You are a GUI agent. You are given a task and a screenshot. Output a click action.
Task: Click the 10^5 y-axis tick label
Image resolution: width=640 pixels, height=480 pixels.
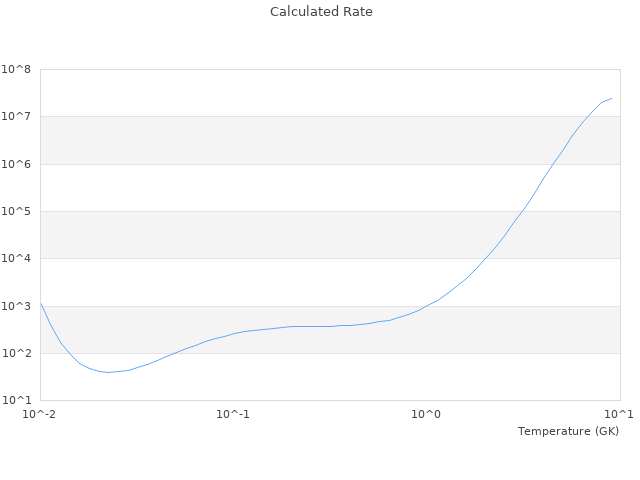[17, 212]
